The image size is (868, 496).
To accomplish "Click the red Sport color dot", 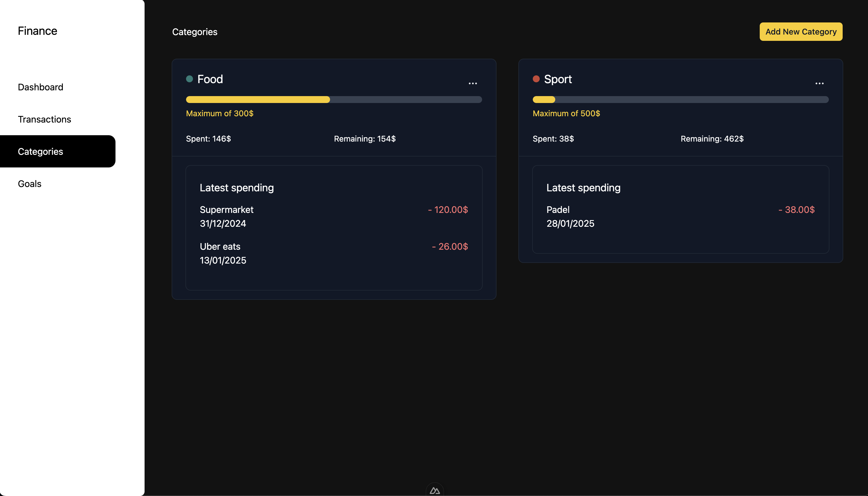I will click(x=536, y=79).
